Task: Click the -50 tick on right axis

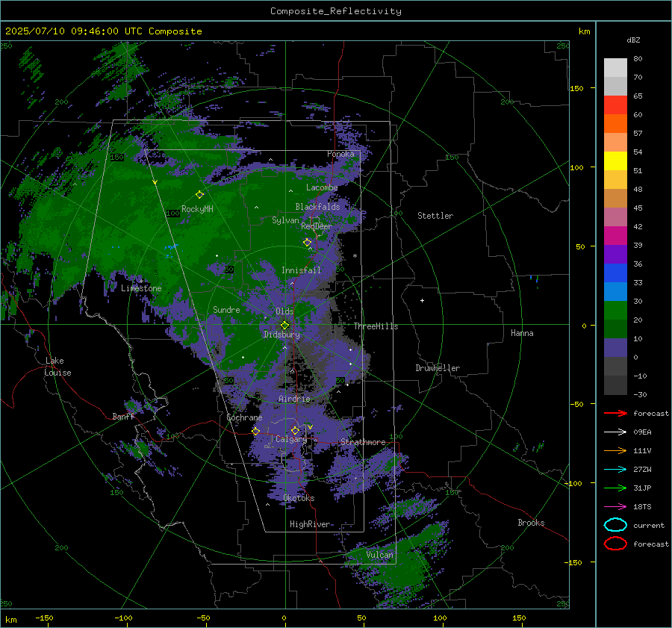Action: (x=577, y=404)
